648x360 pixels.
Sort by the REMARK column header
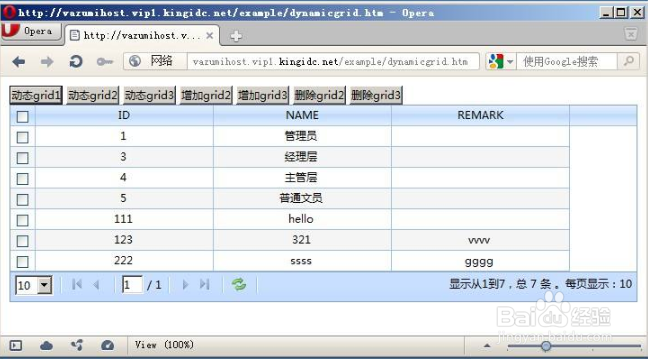click(x=480, y=115)
